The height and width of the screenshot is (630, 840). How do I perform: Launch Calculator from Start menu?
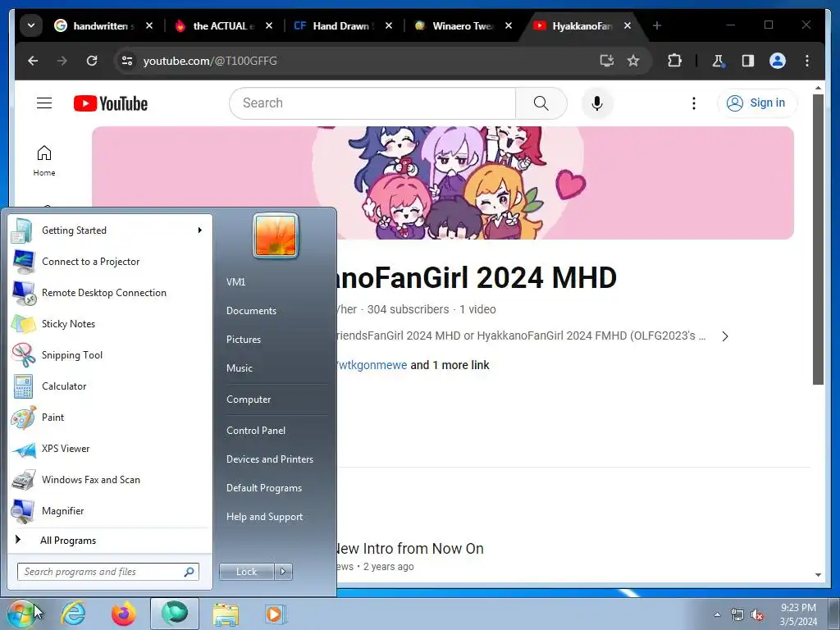point(109,386)
